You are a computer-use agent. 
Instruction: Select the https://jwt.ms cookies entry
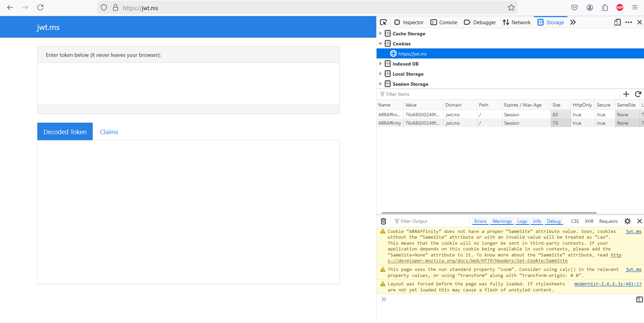[x=510, y=54]
